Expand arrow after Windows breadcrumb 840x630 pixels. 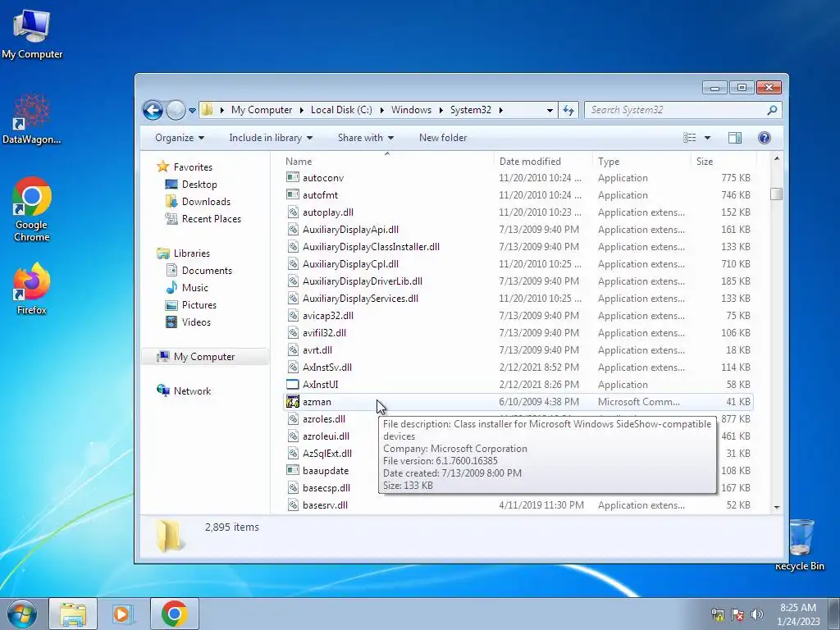point(441,110)
